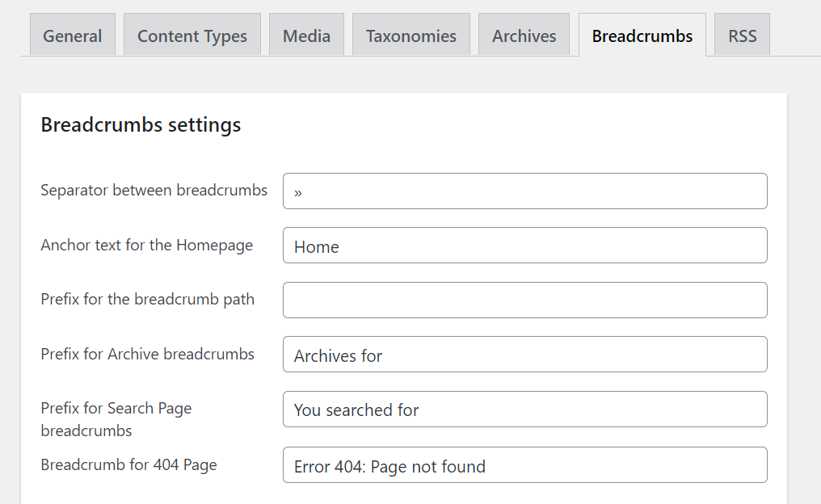Switch to the General tab
821x504 pixels.
[x=72, y=36]
